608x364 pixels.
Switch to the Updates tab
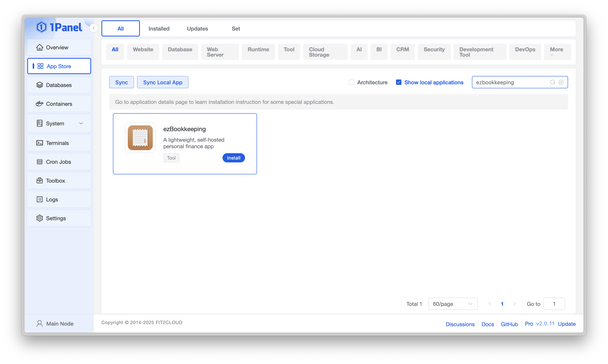[197, 28]
